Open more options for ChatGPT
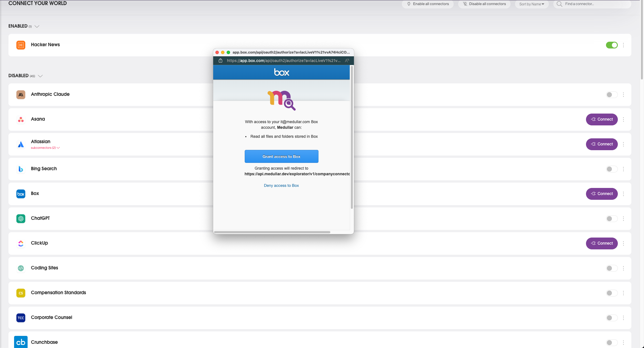Screen dimensions: 644x348 pos(623,219)
